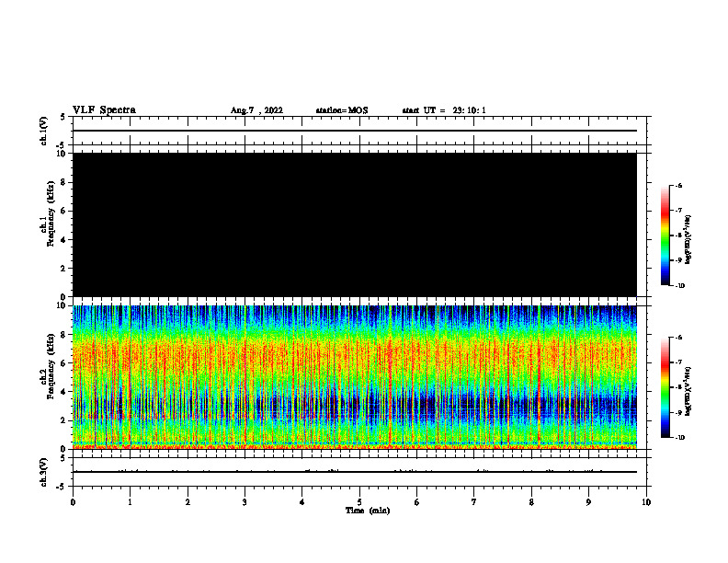Click the "Time (min)" axis label
This screenshot has width=728, height=563.
click(368, 511)
